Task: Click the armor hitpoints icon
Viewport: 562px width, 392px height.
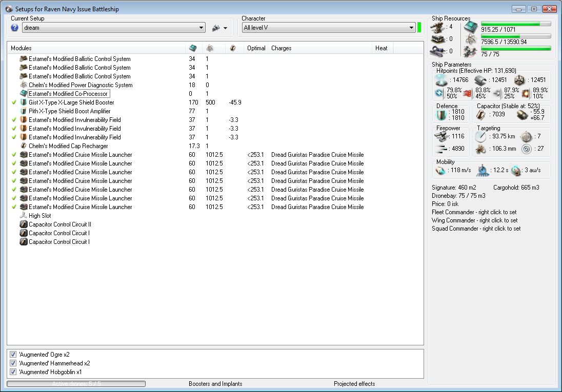Action: [480, 80]
